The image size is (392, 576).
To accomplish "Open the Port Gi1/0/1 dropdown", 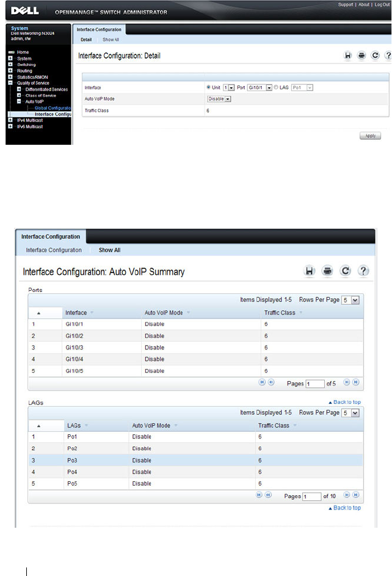I will pos(260,87).
